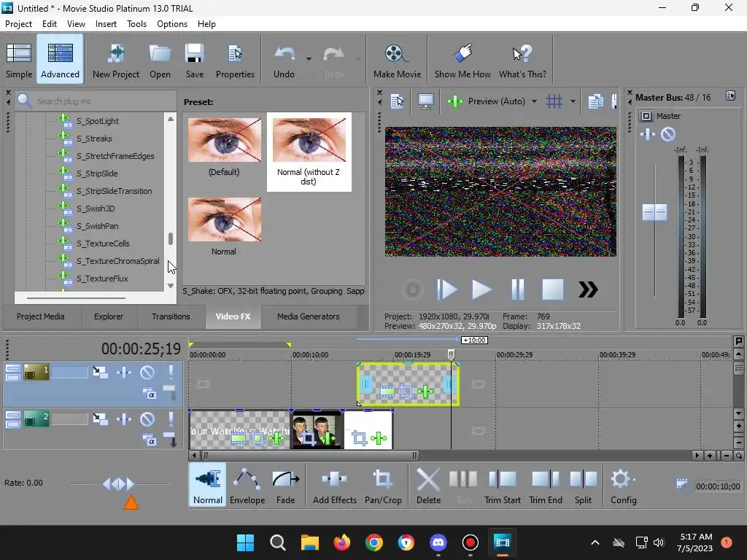Select the Fade tool
This screenshot has width=747, height=560.
(285, 486)
